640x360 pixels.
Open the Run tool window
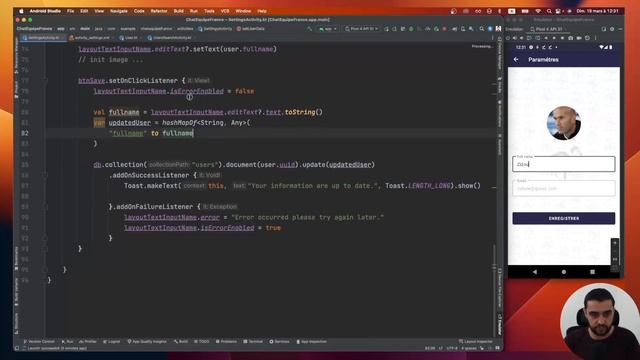pyautogui.click(x=67, y=342)
